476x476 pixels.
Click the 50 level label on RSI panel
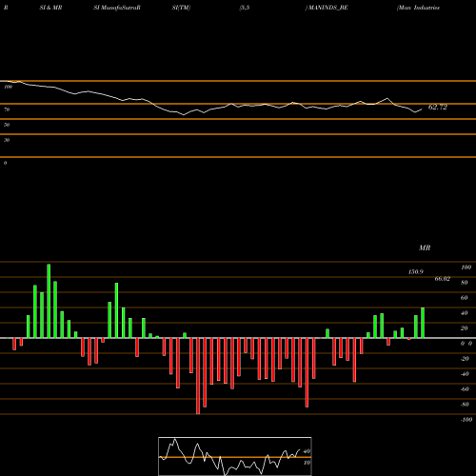coord(7,125)
